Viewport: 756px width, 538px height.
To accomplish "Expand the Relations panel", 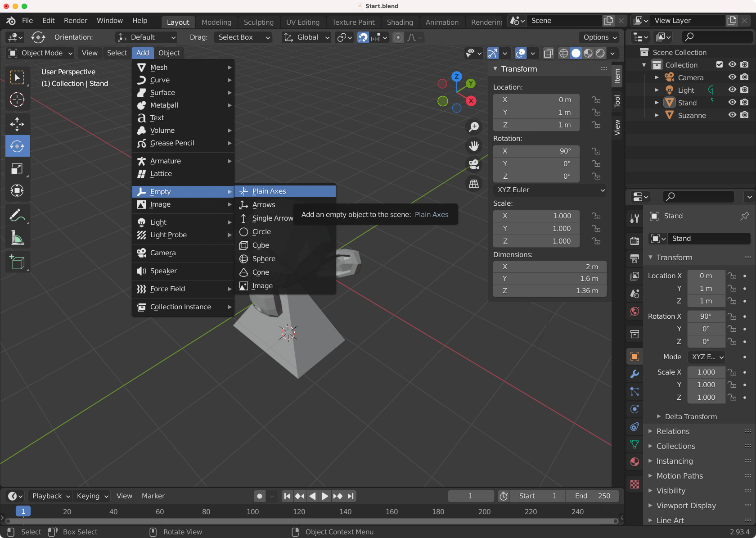I will pyautogui.click(x=673, y=431).
